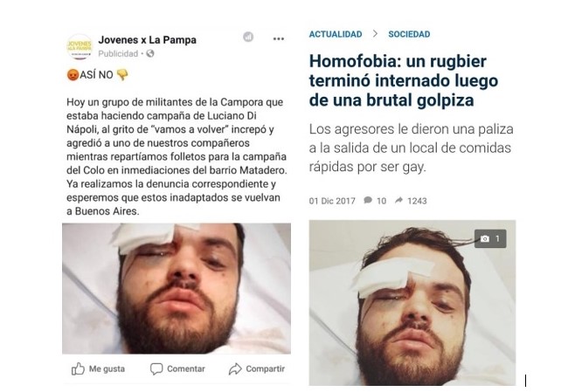The height and width of the screenshot is (392, 582).
Task: Open the Jovenes x La Pampa page name
Action: pos(148,40)
